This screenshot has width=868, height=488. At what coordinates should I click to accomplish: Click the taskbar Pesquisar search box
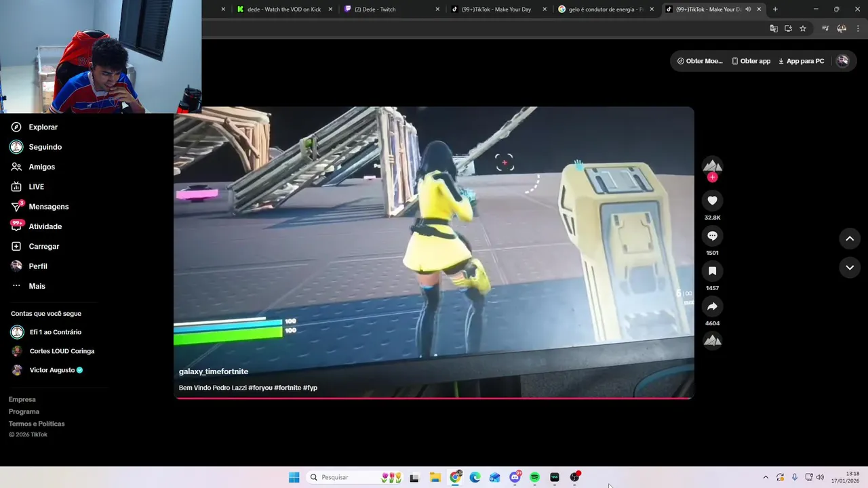355,477
